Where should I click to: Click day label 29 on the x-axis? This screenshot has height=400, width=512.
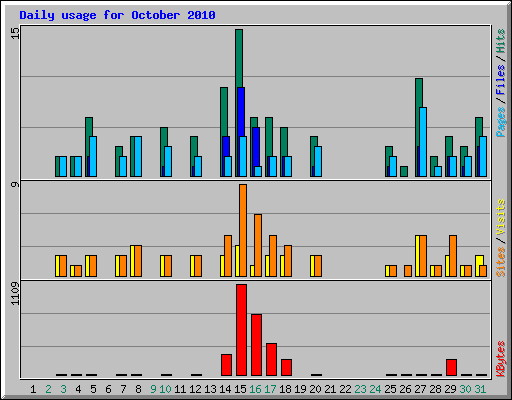[x=450, y=389]
